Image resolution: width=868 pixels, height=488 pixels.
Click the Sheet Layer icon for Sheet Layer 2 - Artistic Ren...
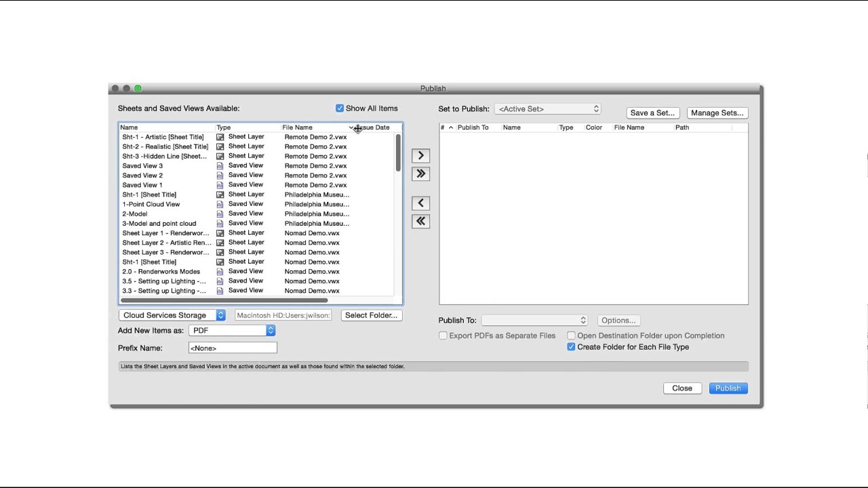(220, 243)
